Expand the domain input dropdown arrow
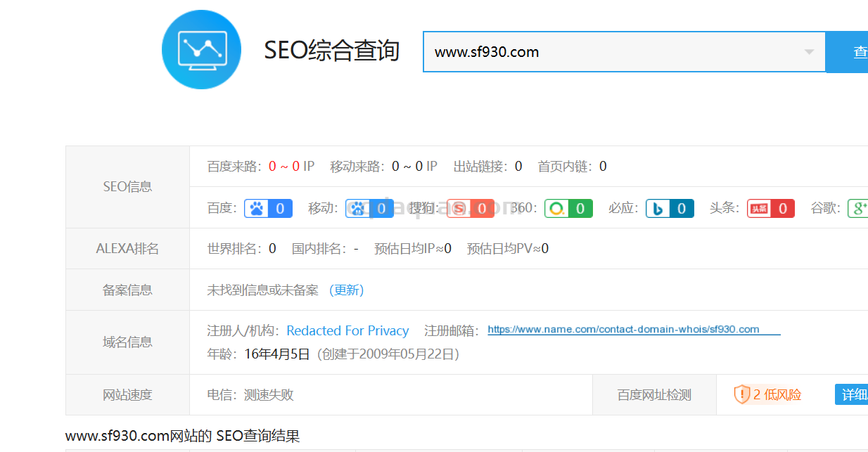Viewport: 868px width, 452px height. 809,52
